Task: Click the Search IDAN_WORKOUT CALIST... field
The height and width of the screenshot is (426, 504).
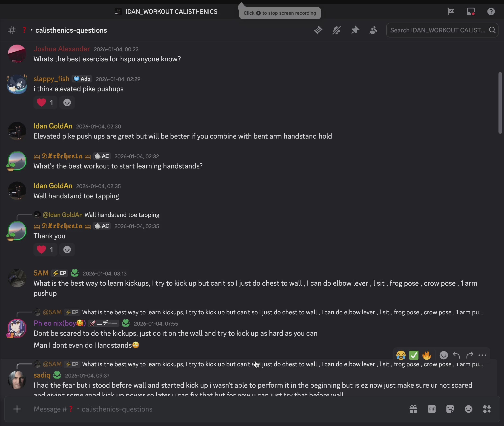Action: 438,30
